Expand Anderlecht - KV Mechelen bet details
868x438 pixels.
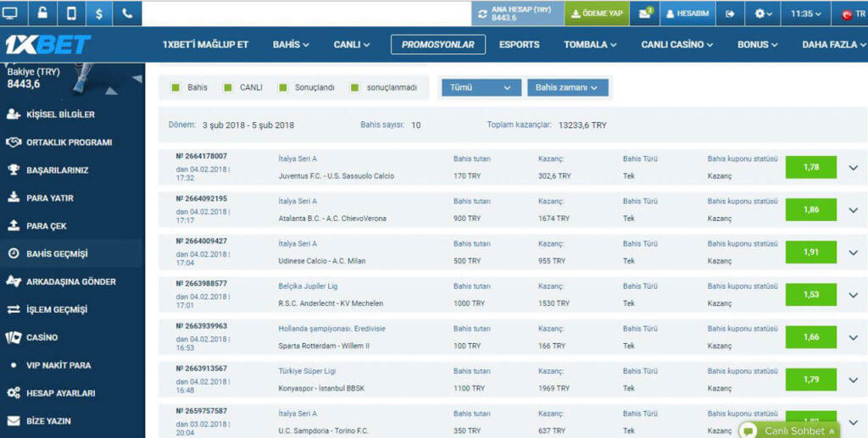pyautogui.click(x=853, y=295)
